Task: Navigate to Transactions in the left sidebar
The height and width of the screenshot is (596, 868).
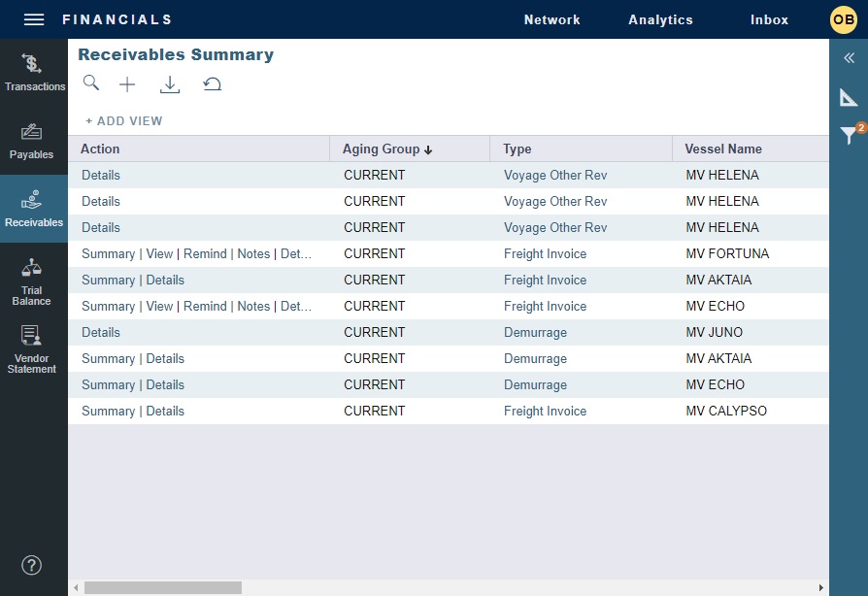Action: 34,71
